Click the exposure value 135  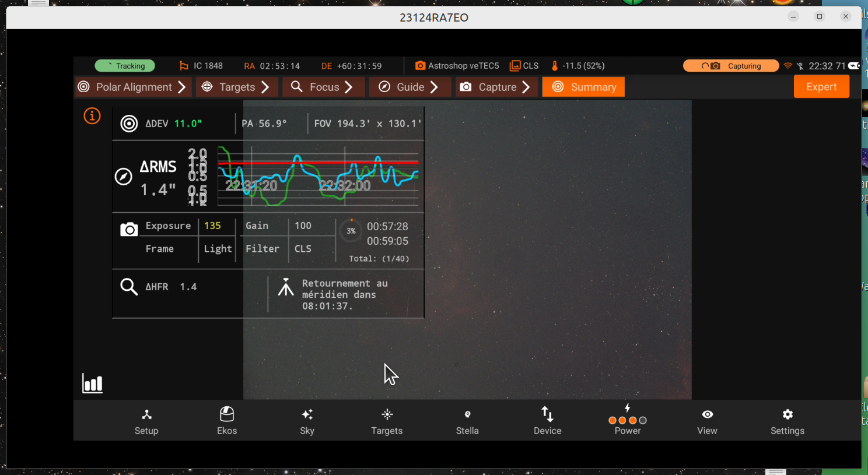pyautogui.click(x=212, y=226)
